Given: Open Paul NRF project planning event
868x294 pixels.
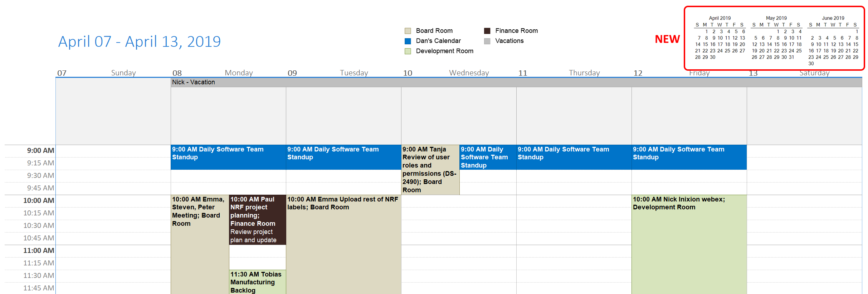Looking at the screenshot, I should pyautogui.click(x=258, y=220).
